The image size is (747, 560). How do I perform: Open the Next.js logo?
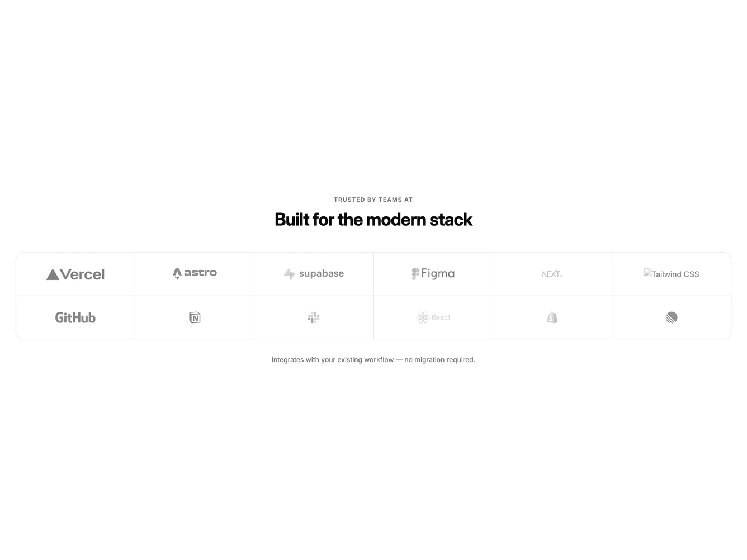pos(552,274)
